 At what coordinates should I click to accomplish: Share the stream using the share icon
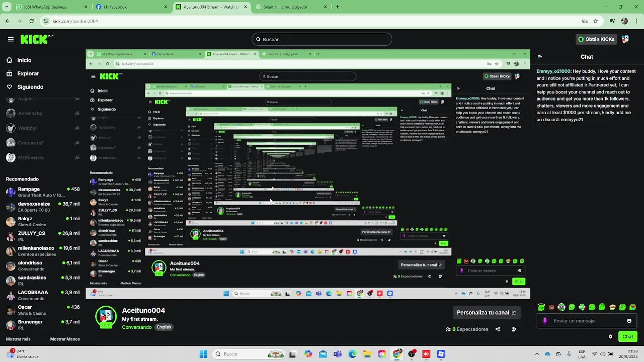tap(498, 329)
